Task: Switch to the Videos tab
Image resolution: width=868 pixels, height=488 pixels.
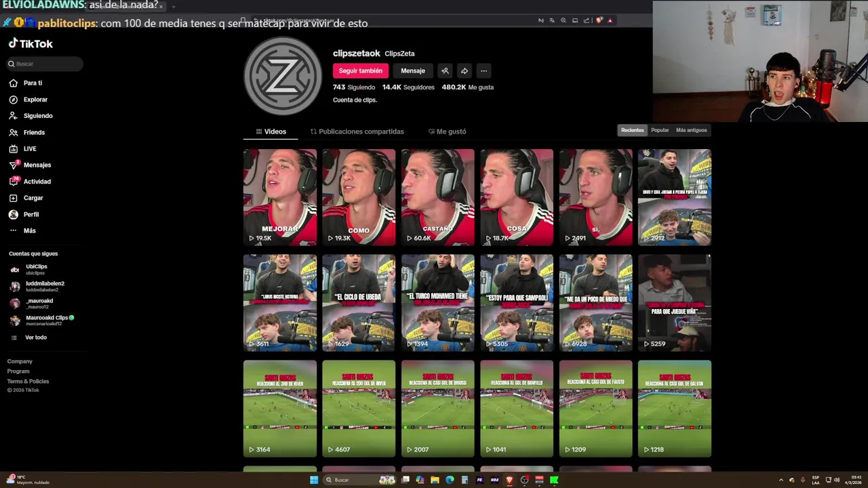Action: coord(271,131)
